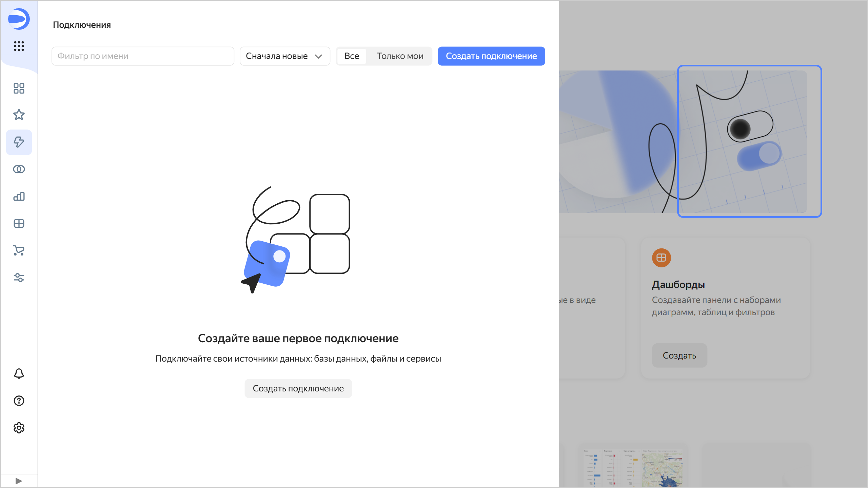This screenshot has width=868, height=488.
Task: Select the 'Все' filter option
Action: click(x=352, y=56)
